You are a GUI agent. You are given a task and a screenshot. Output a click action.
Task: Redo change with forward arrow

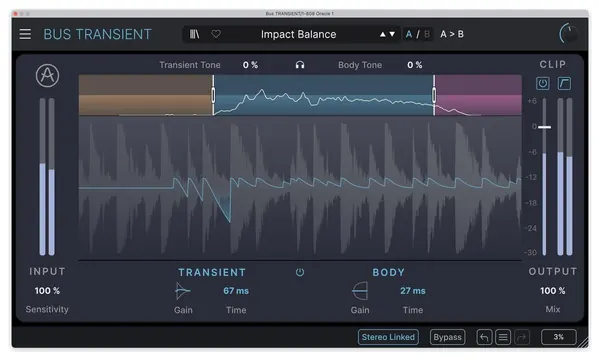tap(522, 337)
